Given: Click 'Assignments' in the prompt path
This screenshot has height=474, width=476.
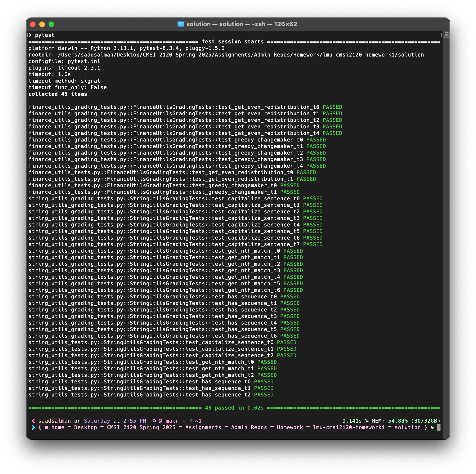Looking at the screenshot, I should point(203,428).
